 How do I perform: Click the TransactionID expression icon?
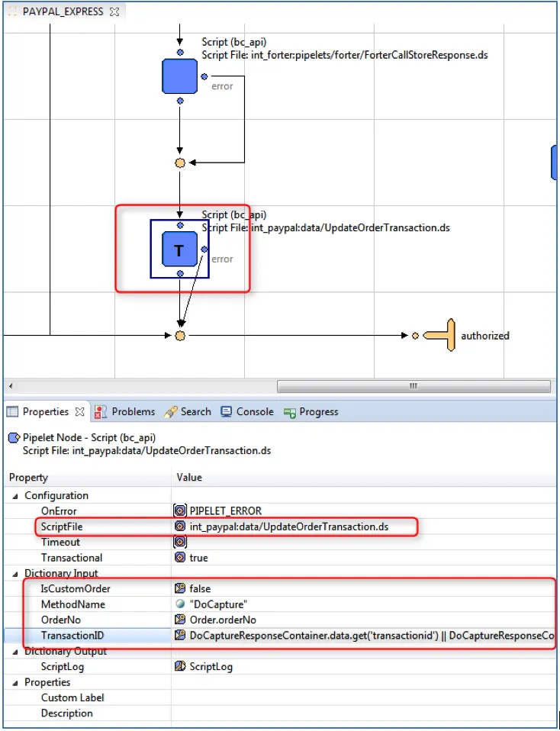coord(180,635)
